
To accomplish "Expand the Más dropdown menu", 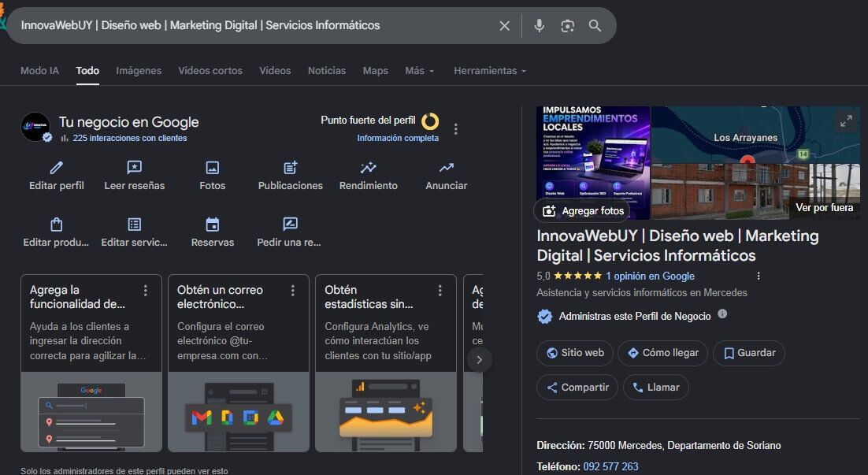I will (x=420, y=71).
